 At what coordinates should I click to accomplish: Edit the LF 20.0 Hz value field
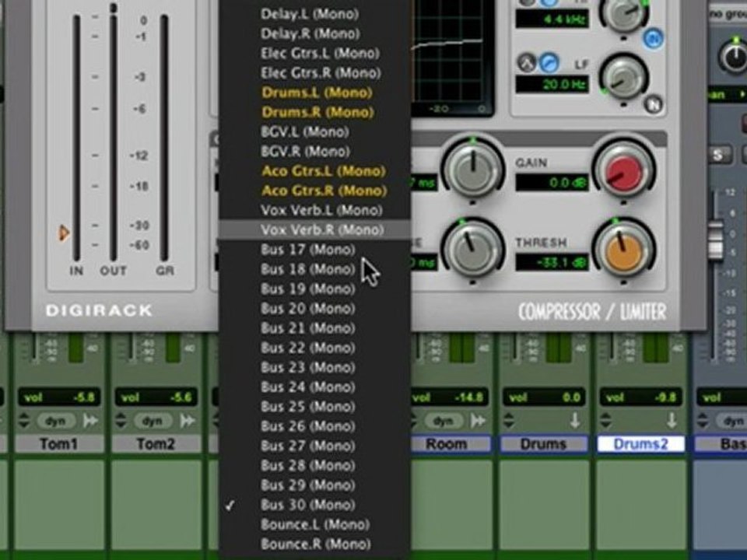coord(552,85)
